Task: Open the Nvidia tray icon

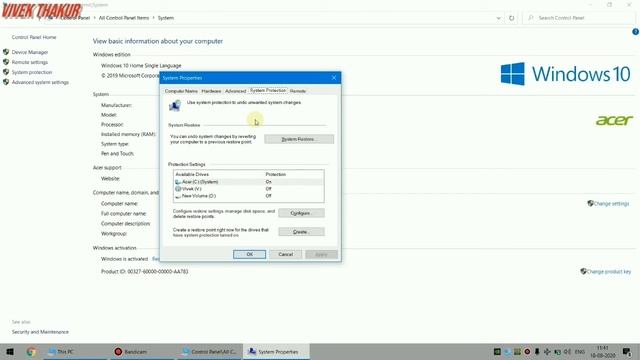Action: 497,351
